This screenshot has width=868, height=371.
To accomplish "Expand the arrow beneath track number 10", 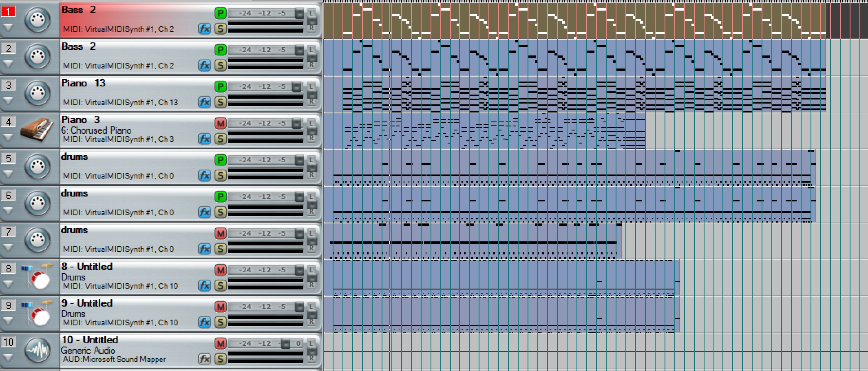I will tap(8, 358).
